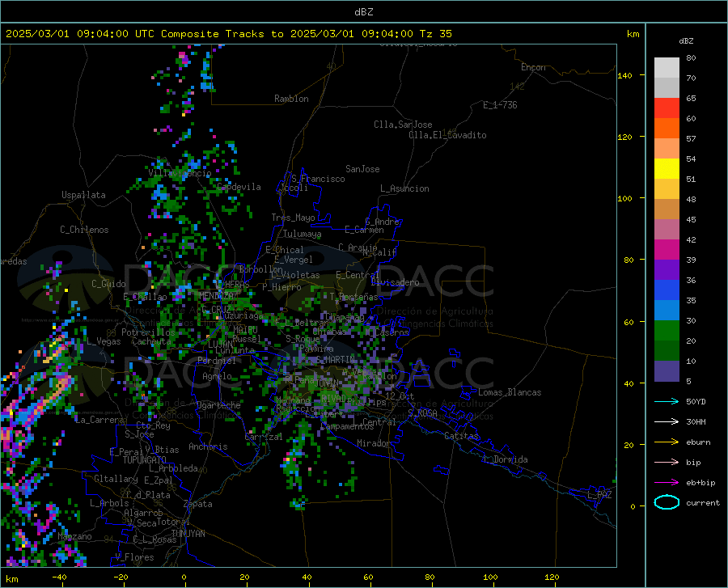This screenshot has height=588, width=728.
Task: Pick the red swatch between 65 and 60
Action: (x=667, y=108)
